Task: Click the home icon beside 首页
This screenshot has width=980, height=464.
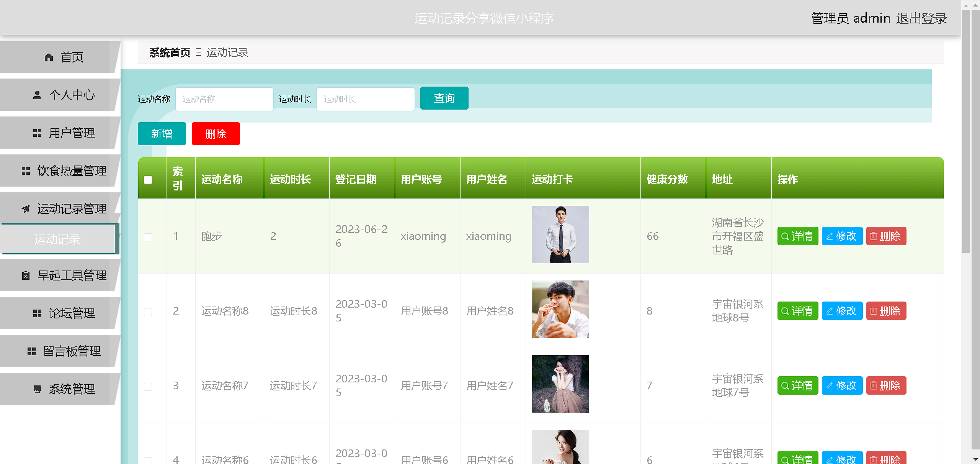Action: pos(49,57)
